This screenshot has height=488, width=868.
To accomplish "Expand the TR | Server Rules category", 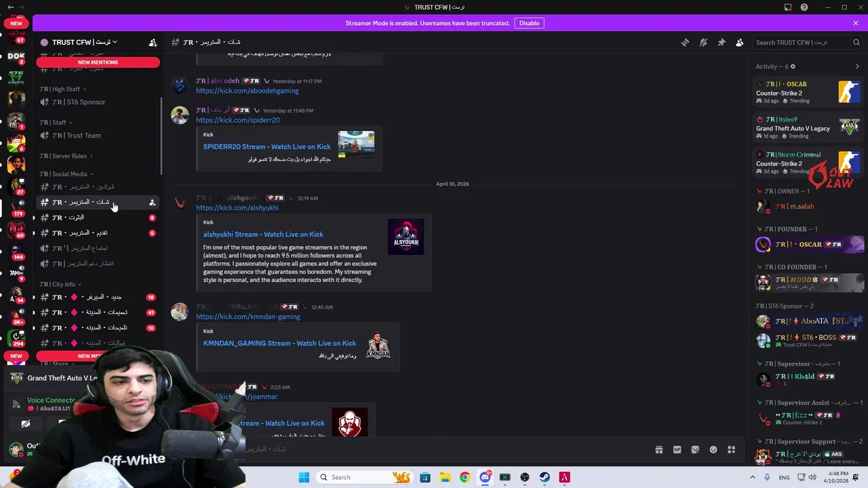I will (x=66, y=156).
